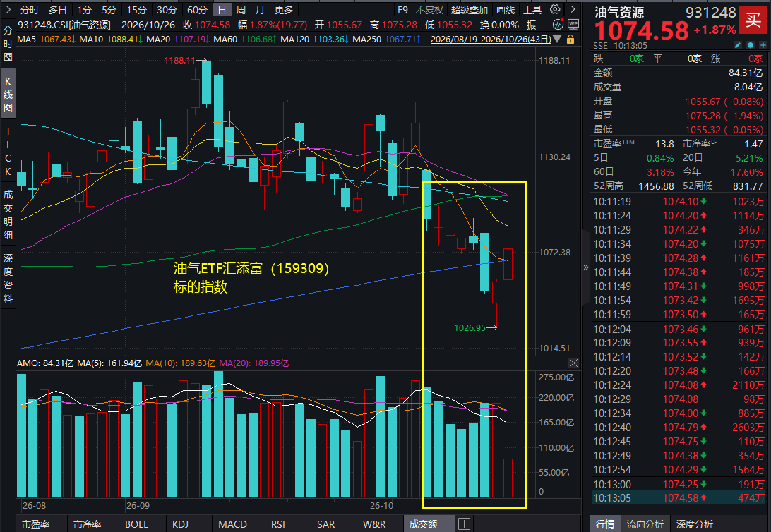
Task: Click the MA60 1106.68 label
Action: pos(244,39)
